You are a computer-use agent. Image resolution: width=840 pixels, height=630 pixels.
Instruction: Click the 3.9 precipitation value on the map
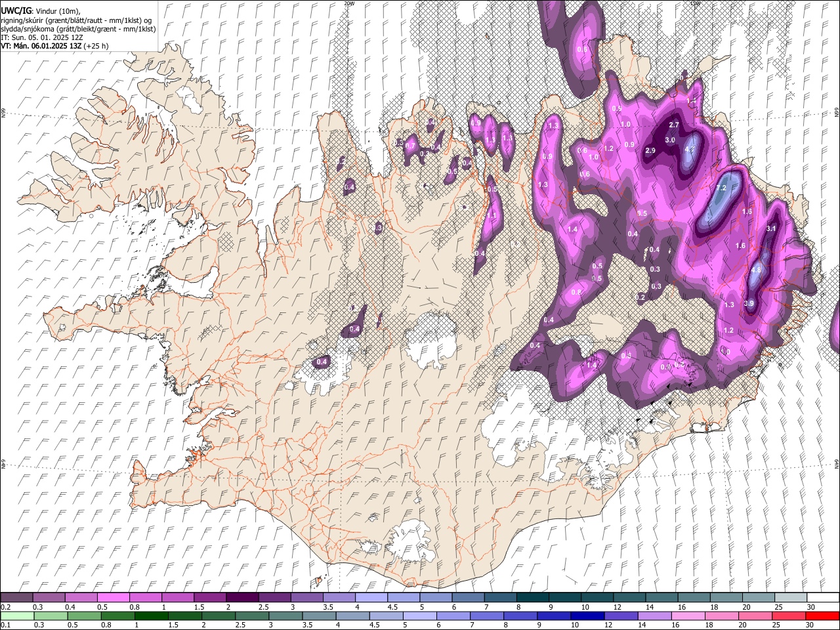coord(749,303)
